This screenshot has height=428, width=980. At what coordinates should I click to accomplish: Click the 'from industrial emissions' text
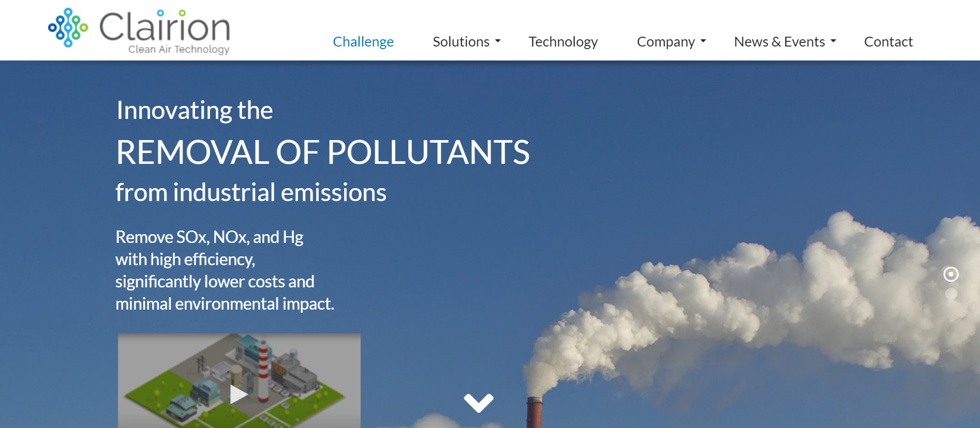point(251,192)
